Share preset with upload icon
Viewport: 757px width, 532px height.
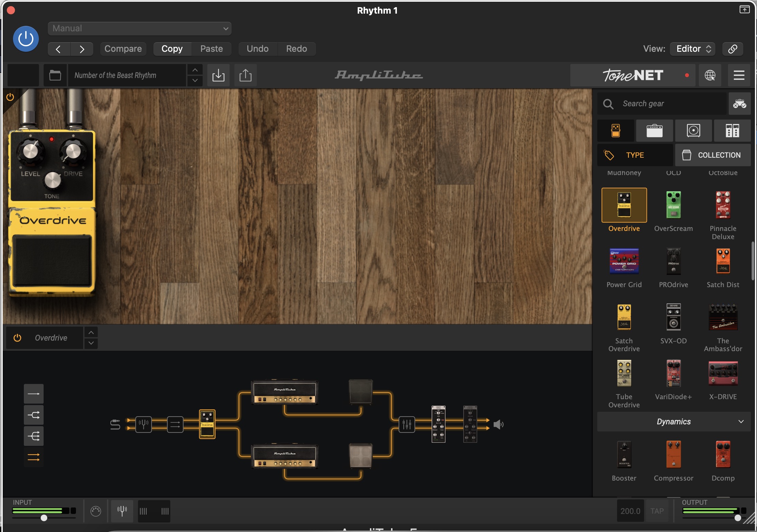245,75
